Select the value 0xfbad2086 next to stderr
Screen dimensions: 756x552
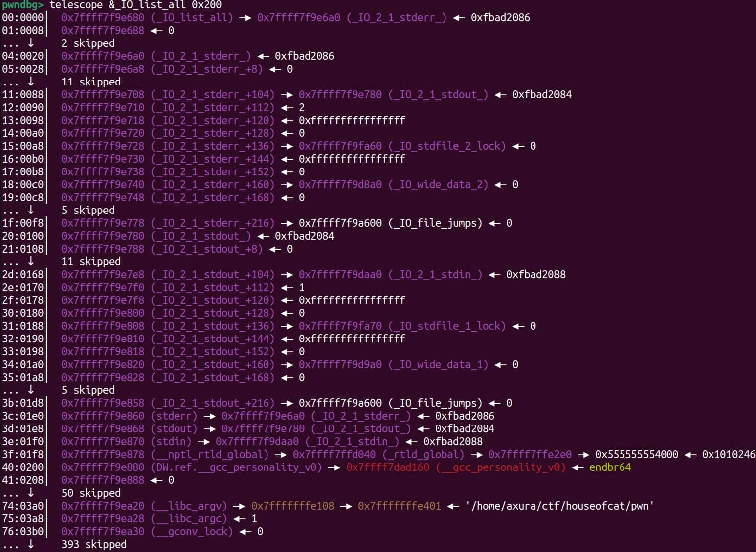464,416
